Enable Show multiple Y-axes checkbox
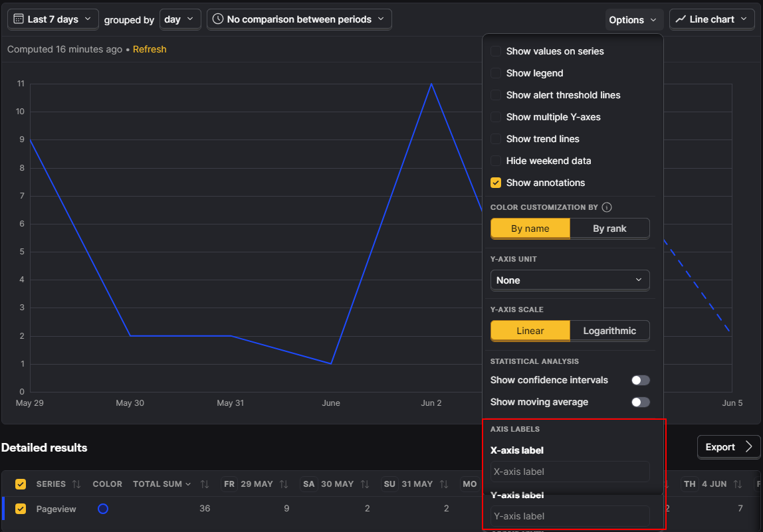Viewport: 763px width, 532px height. [496, 117]
